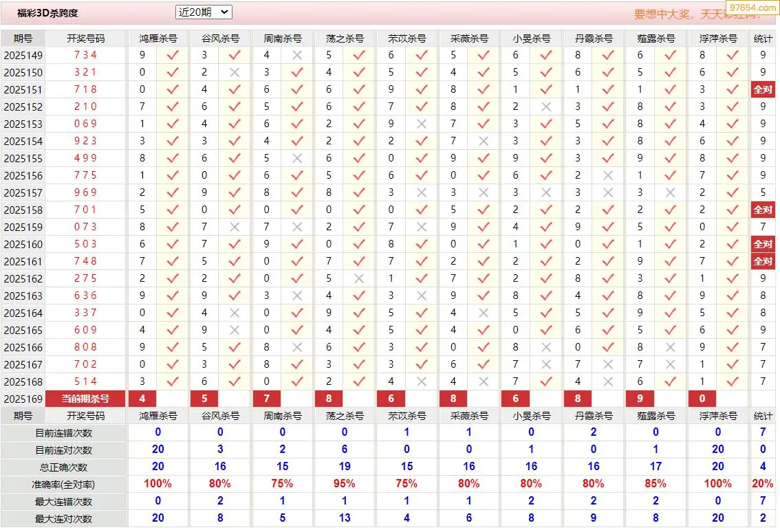Click the 期号 column header at top
This screenshot has height=532, width=780.
tap(23, 38)
